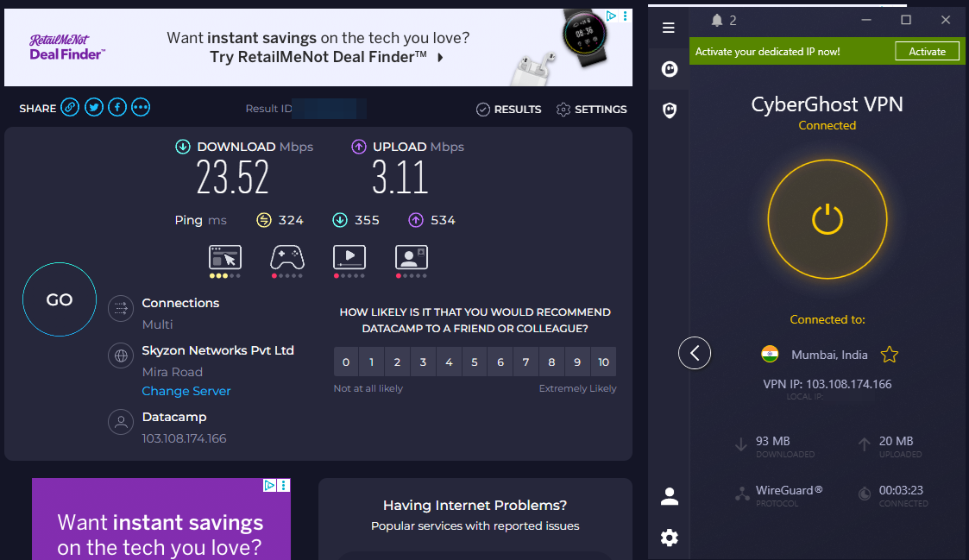969x560 pixels.
Task: Click the 20 MB uploaded stat
Action: tap(896, 441)
